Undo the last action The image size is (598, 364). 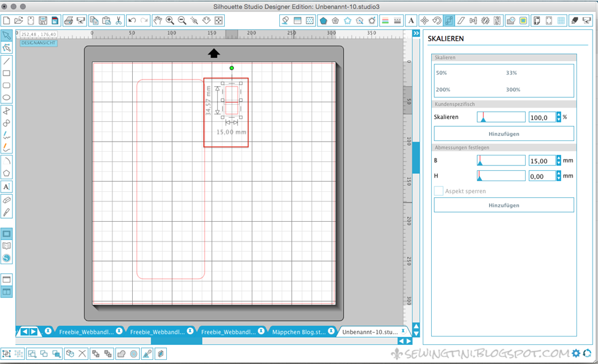(132, 20)
